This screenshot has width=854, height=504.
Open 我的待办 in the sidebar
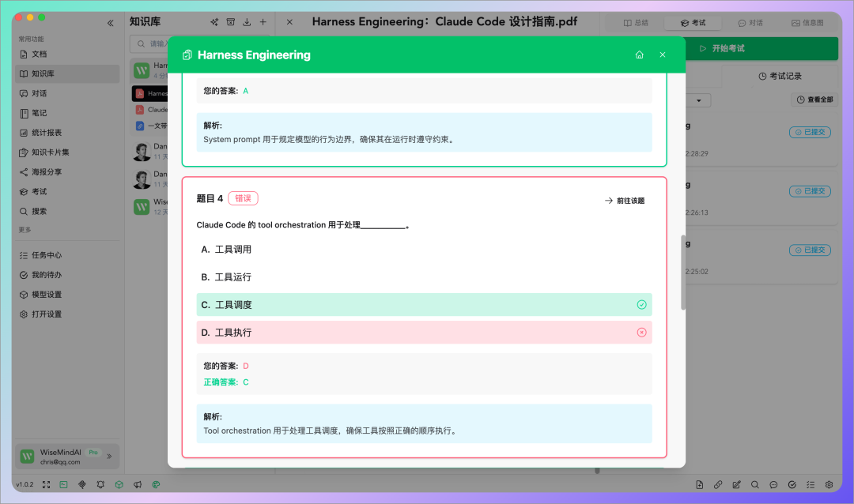click(67, 274)
